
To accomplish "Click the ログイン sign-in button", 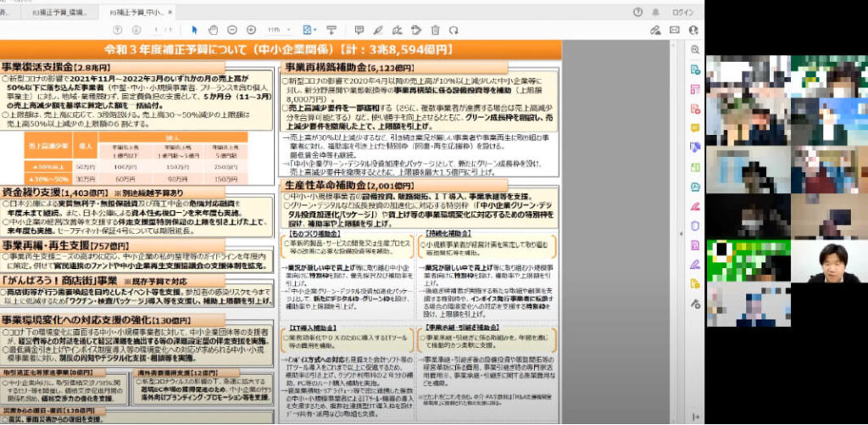I will coord(682,12).
